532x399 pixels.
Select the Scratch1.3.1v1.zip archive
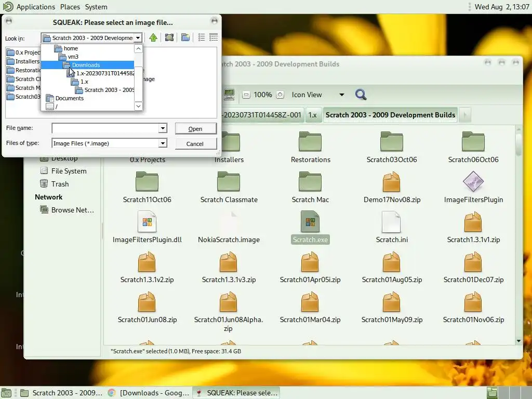(x=473, y=221)
